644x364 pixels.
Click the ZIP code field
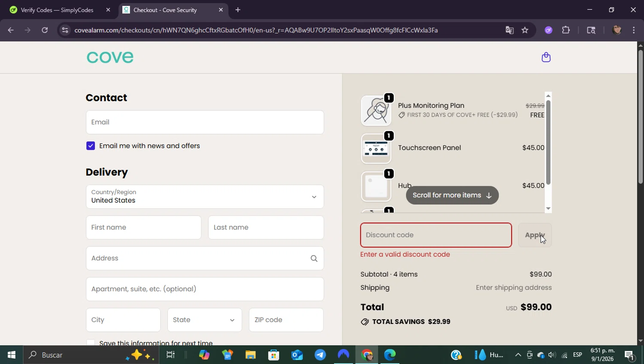[286, 320]
